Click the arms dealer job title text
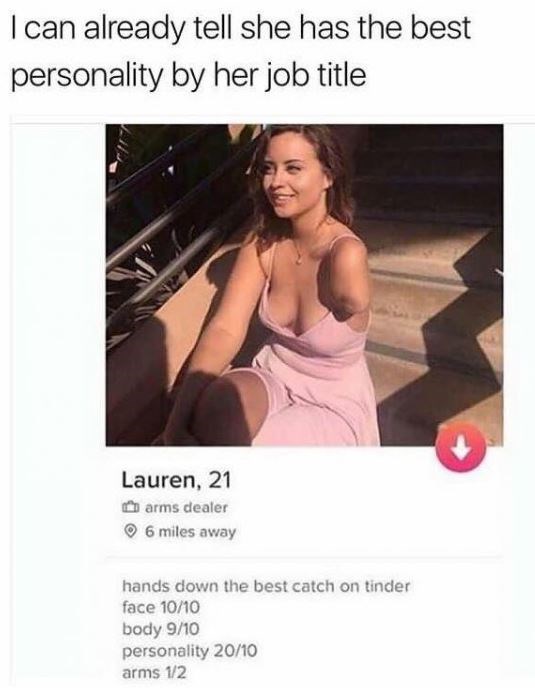This screenshot has height=688, width=535. click(x=186, y=508)
